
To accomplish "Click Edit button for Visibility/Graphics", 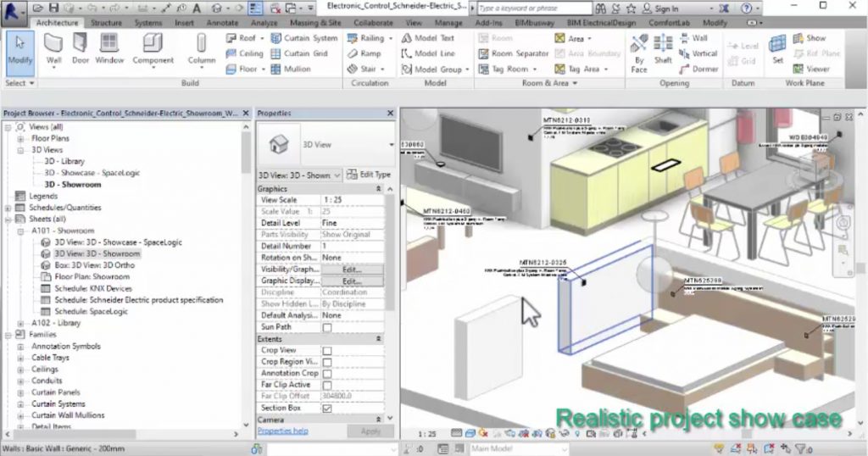I will [351, 269].
